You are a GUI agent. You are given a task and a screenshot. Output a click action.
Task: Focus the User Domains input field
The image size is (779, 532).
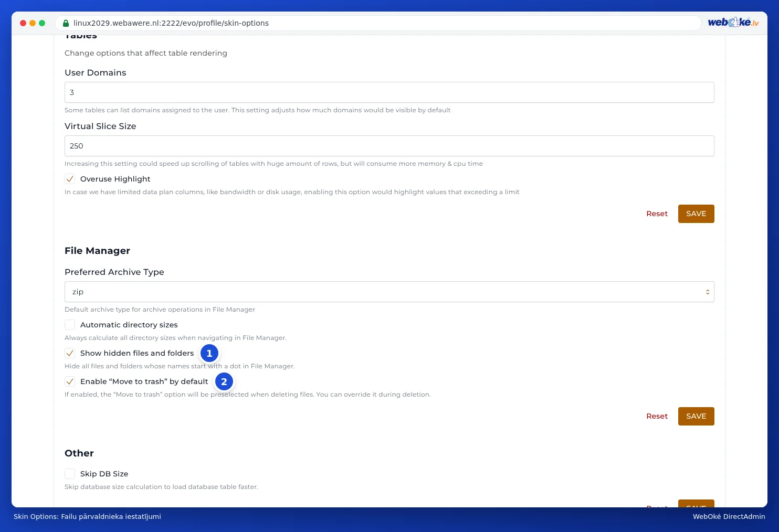click(389, 92)
